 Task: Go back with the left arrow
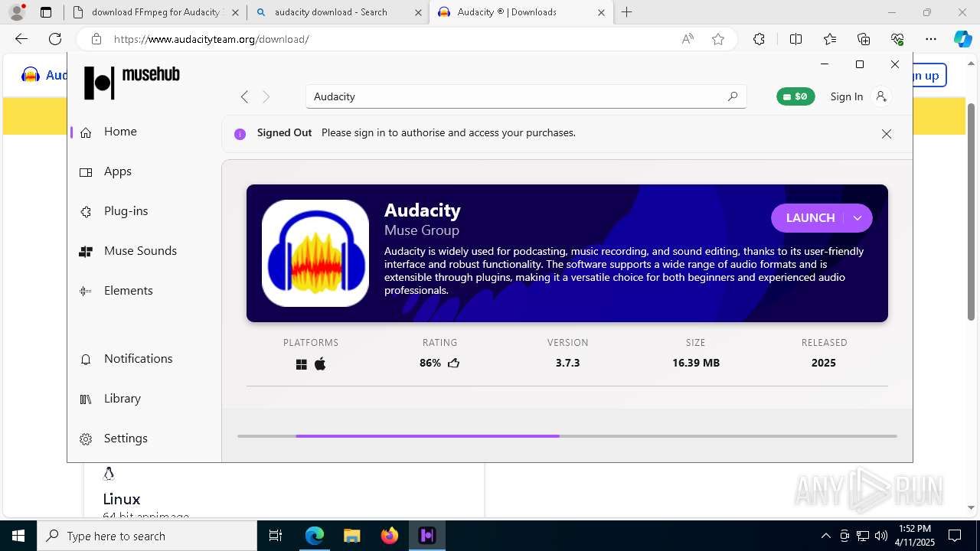coord(244,96)
